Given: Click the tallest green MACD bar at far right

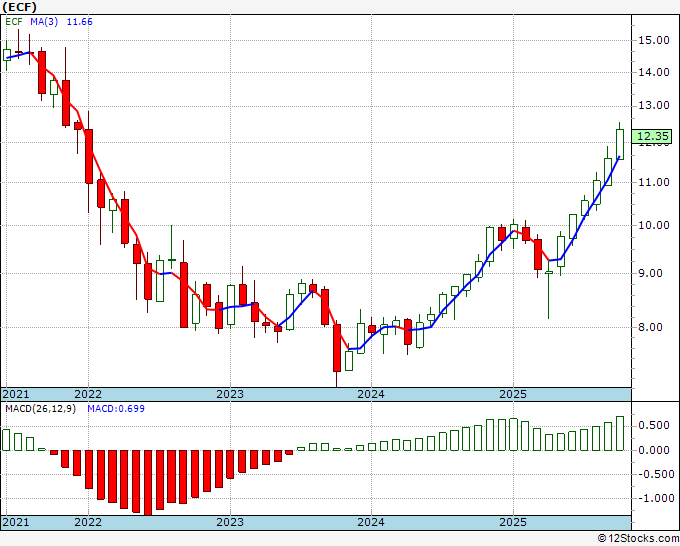Looking at the screenshot, I should [620, 434].
